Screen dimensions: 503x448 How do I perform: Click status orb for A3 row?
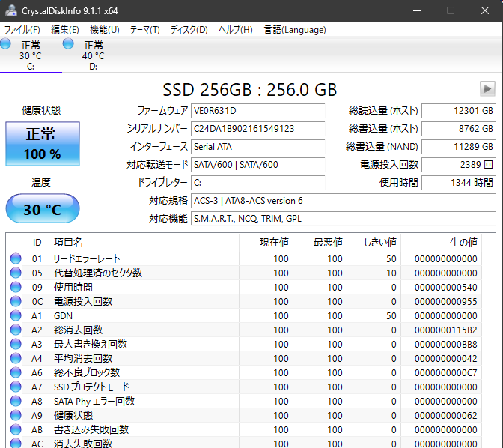point(16,344)
